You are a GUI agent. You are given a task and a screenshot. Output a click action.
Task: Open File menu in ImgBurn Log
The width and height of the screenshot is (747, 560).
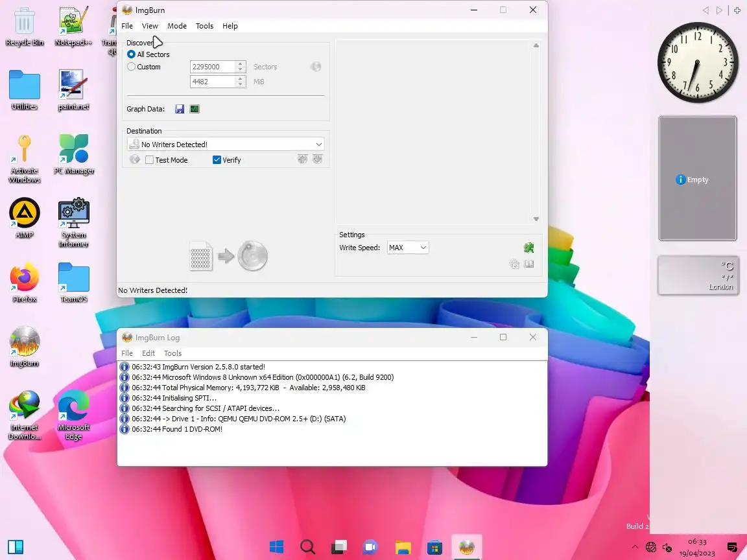click(x=127, y=353)
